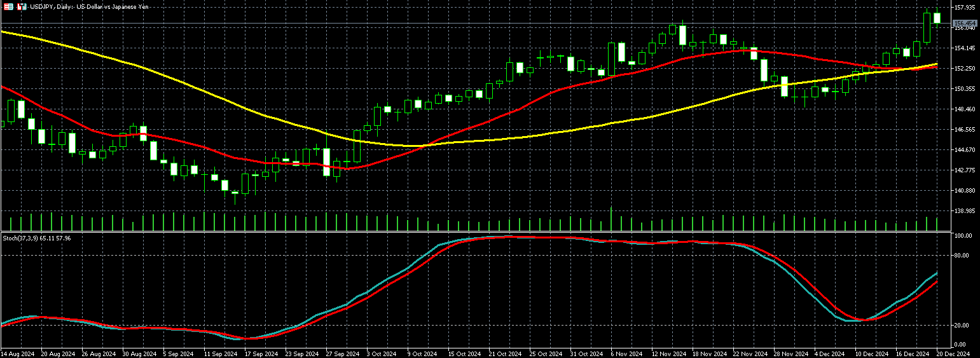Click the 148.460 price scale label
Screen dimensions: 980x358
point(965,109)
